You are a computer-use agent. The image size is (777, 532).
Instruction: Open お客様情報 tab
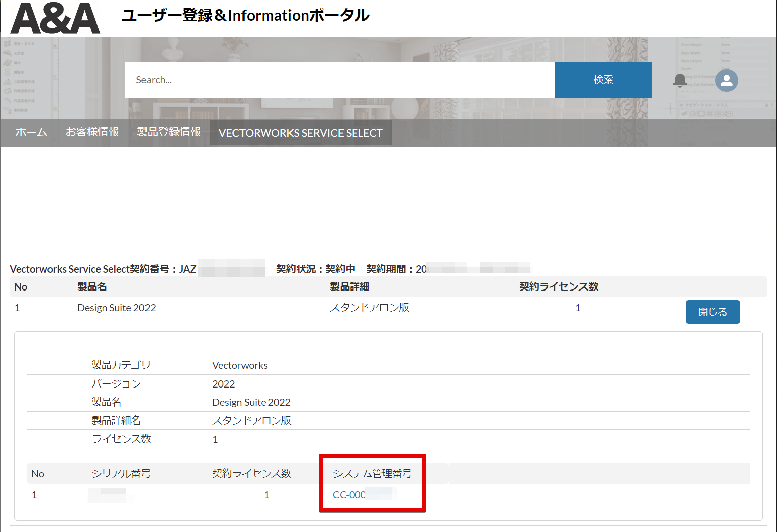point(92,132)
